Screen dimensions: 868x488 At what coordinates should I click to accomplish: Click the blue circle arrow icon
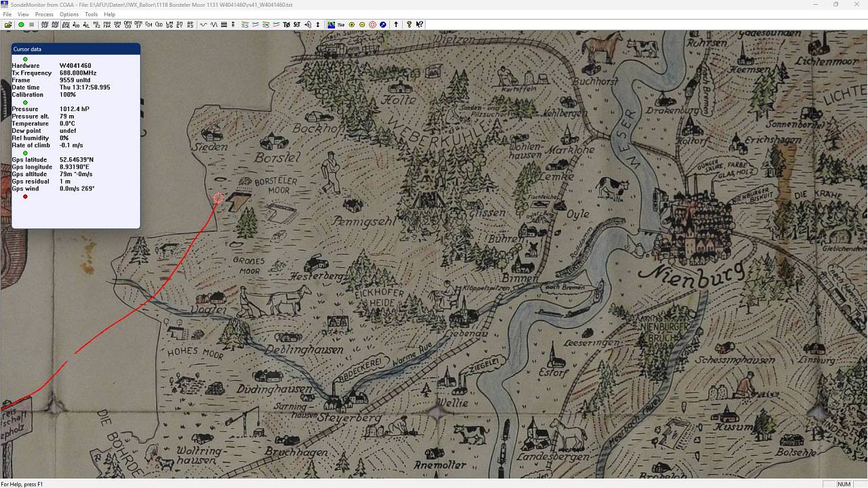pos(383,24)
